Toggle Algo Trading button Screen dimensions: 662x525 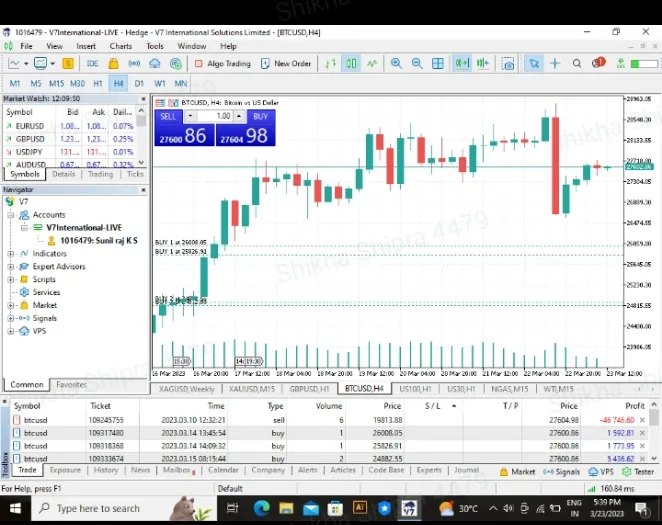tap(223, 64)
